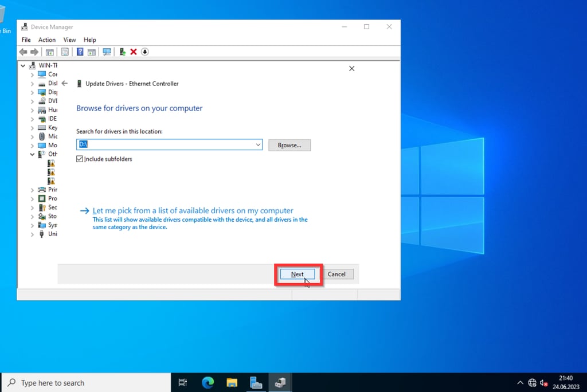Expand the Human Interface Devices chevron
The height and width of the screenshot is (392, 587).
click(32, 110)
